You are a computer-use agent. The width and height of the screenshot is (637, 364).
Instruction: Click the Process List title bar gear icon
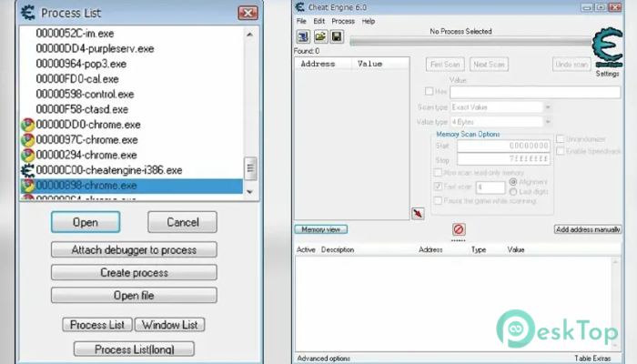pos(28,13)
